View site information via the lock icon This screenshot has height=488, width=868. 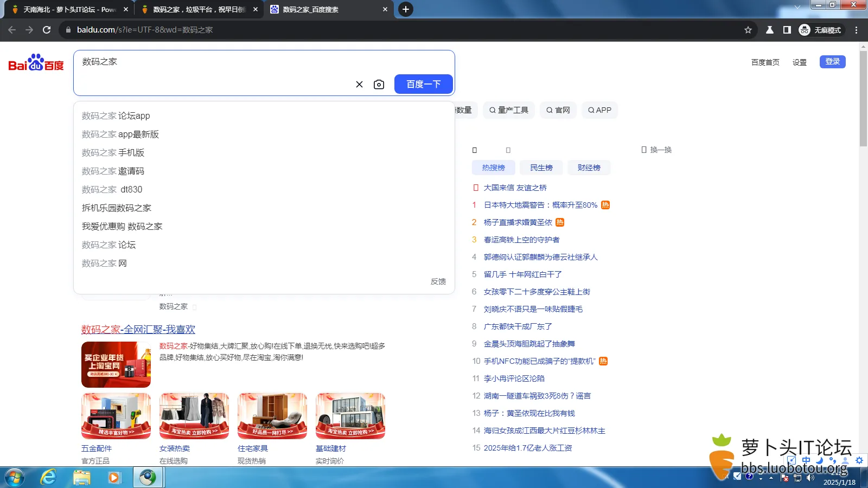pyautogui.click(x=68, y=30)
